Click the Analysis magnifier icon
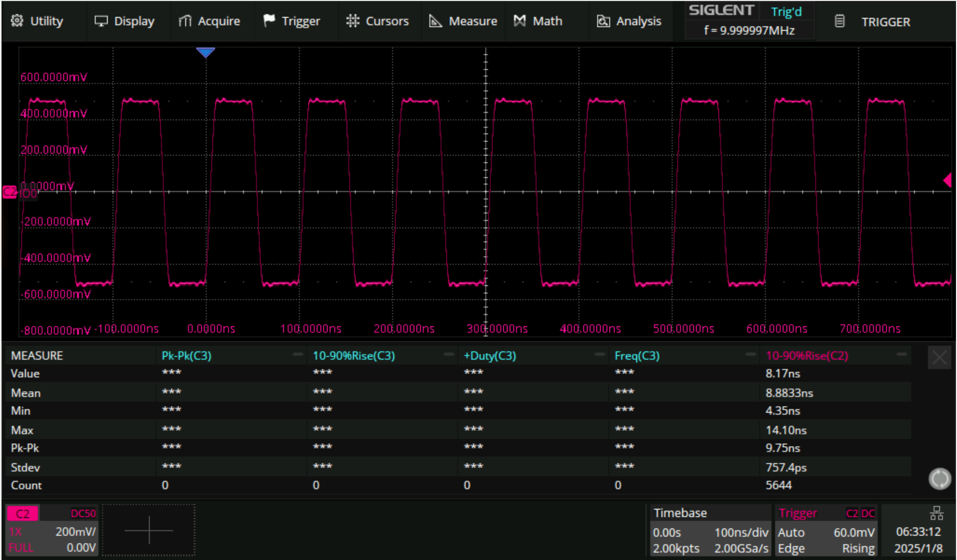Image resolution: width=957 pixels, height=560 pixels. [x=603, y=21]
